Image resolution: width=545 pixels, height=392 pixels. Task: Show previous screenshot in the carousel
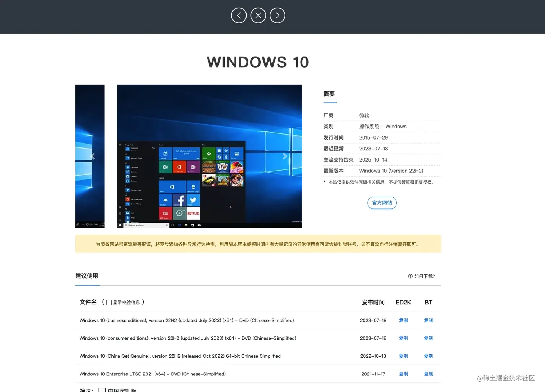93,156
